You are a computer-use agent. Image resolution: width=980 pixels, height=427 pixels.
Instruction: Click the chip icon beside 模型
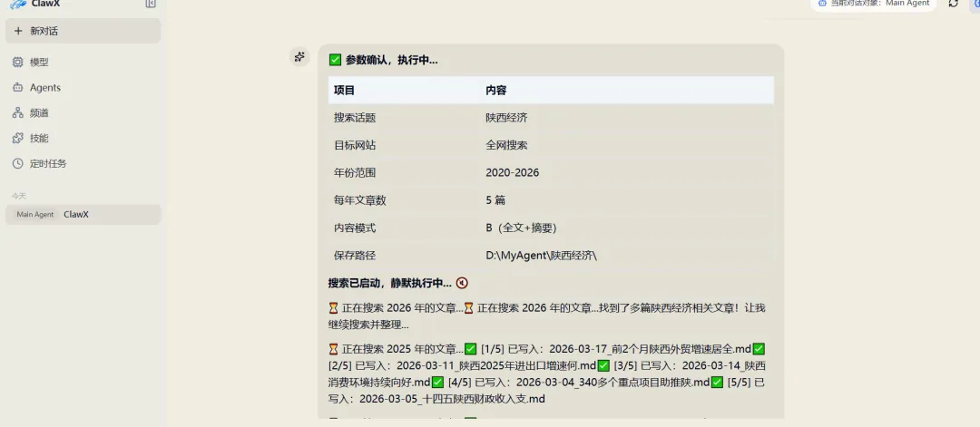click(17, 62)
